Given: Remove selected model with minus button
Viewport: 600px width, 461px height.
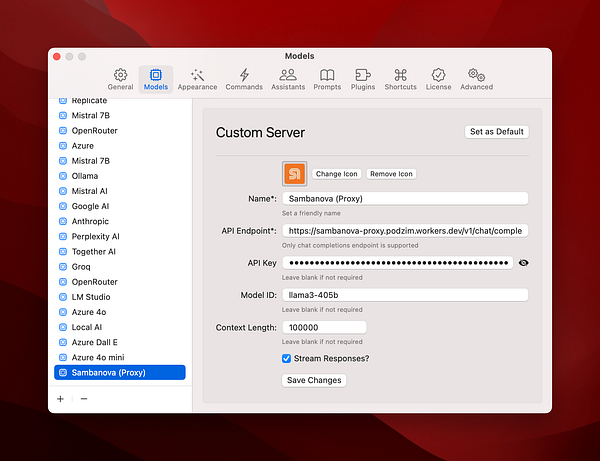Looking at the screenshot, I should click(x=83, y=398).
